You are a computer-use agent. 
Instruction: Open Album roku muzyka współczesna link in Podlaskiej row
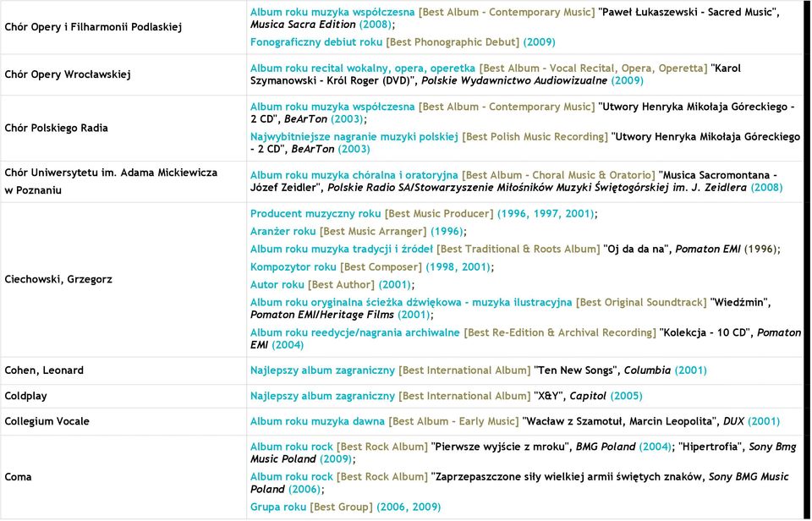(x=332, y=12)
